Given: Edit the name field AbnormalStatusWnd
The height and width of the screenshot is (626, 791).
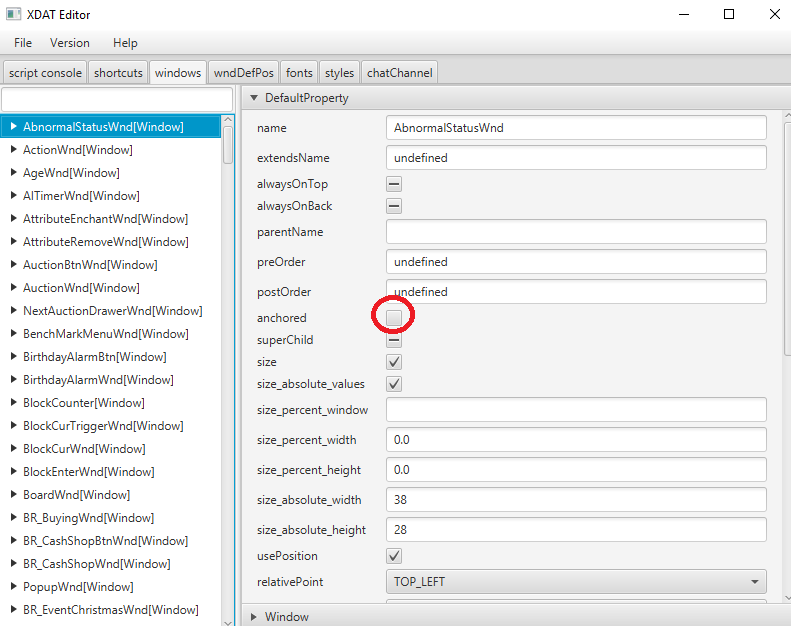Looking at the screenshot, I should (576, 128).
